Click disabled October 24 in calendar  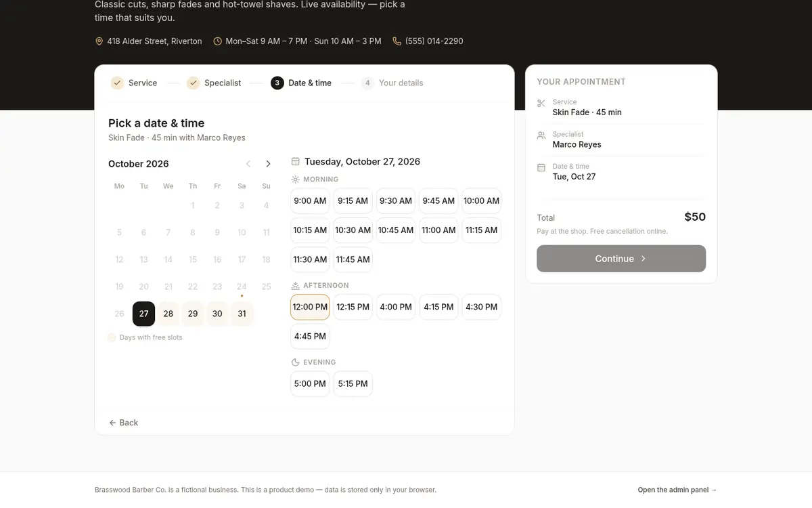(242, 287)
